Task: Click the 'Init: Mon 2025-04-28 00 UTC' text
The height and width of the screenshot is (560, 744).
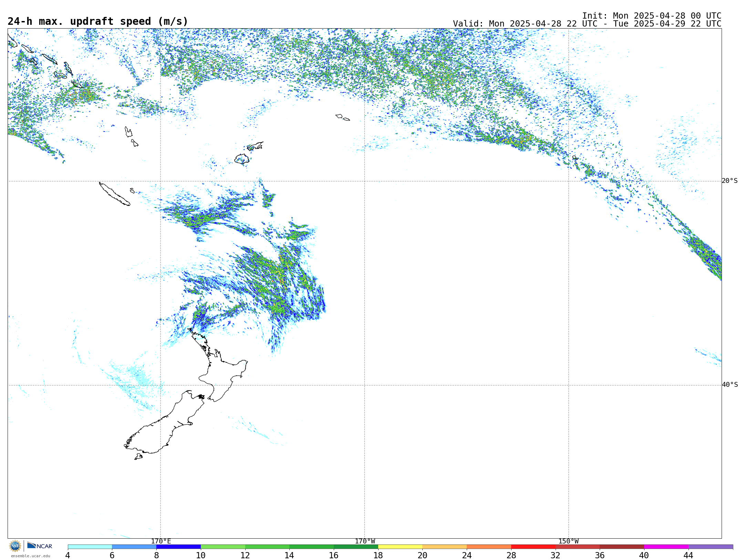Action: tap(652, 16)
